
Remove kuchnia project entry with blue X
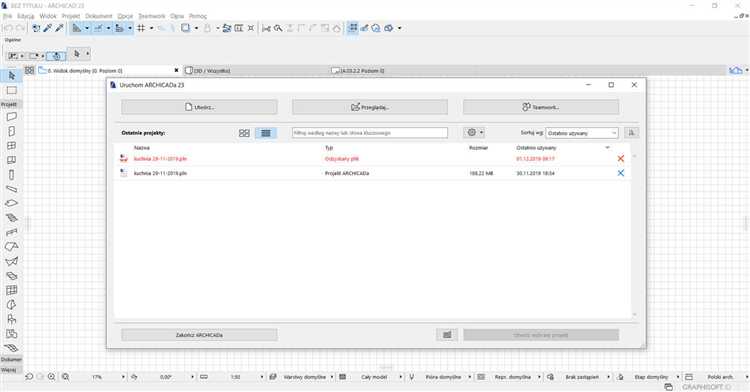(x=620, y=173)
